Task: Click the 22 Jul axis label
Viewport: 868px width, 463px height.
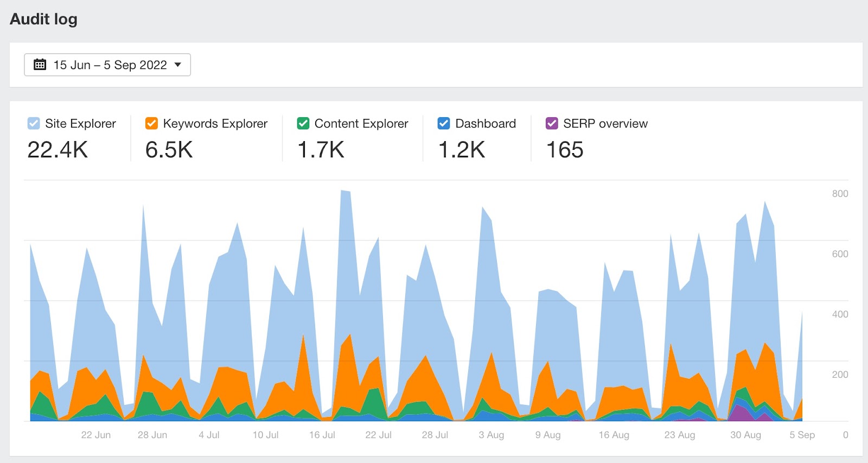Action: (x=378, y=435)
